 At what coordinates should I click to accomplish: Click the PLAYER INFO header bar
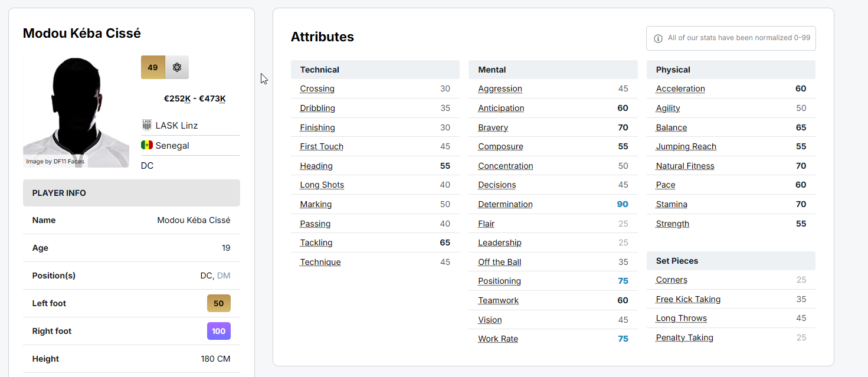131,193
